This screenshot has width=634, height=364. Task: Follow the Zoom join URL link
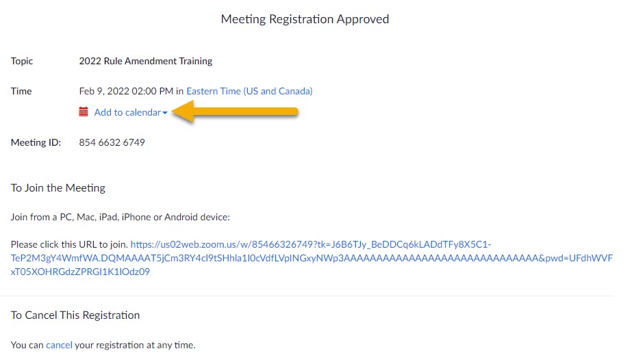tap(312, 258)
